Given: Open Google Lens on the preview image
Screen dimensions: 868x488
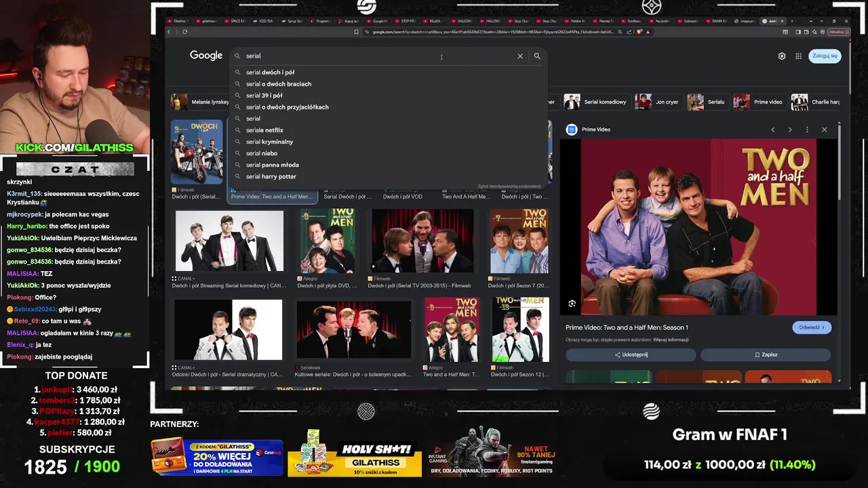Looking at the screenshot, I should click(x=572, y=304).
